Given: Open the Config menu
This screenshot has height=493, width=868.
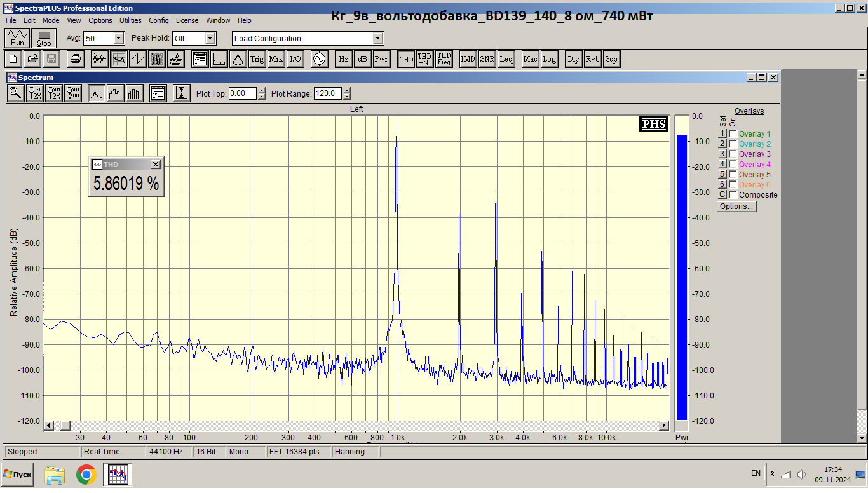Looking at the screenshot, I should (158, 20).
